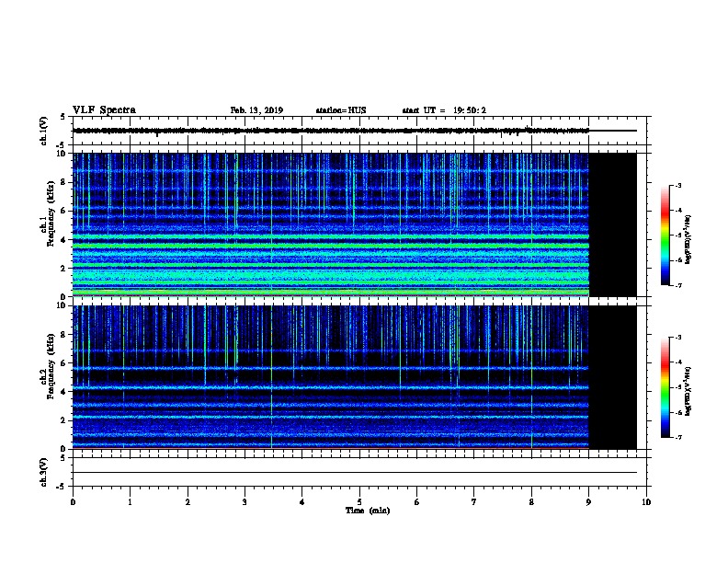Screen dimensions: 728x563
Task: Select the start time value "19:50: 2"
Action: click(470, 110)
